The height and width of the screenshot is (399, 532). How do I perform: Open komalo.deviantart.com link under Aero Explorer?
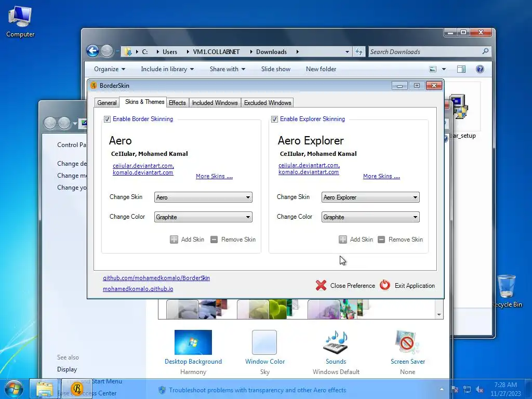click(309, 172)
